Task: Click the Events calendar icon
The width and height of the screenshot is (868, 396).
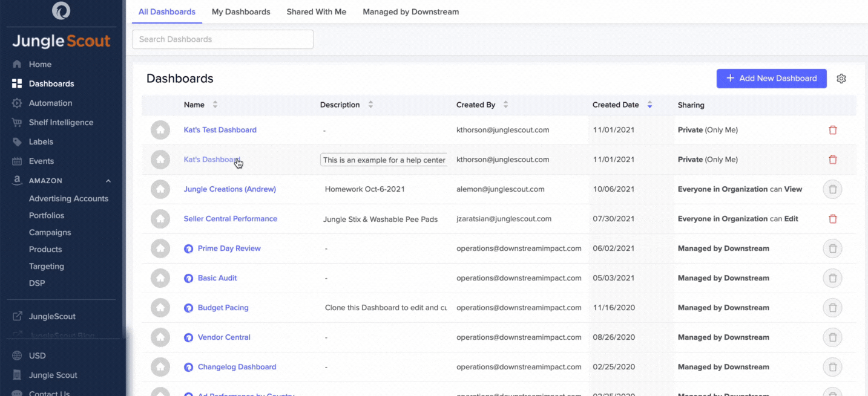Action: pos(17,161)
